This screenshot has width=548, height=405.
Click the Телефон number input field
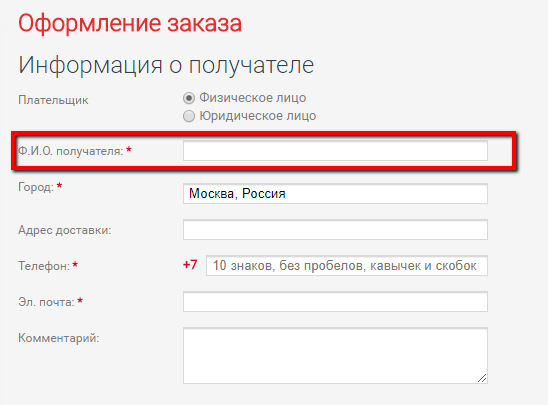pyautogui.click(x=347, y=266)
